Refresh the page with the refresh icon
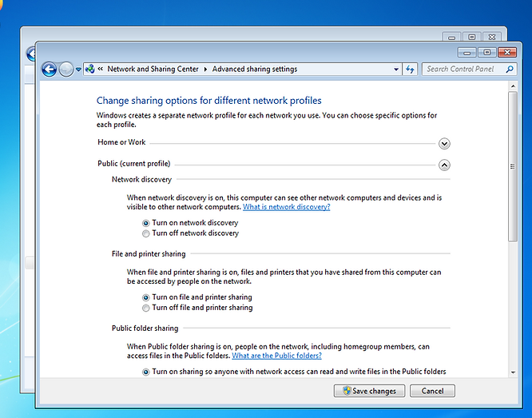The height and width of the screenshot is (418, 532). tap(410, 70)
